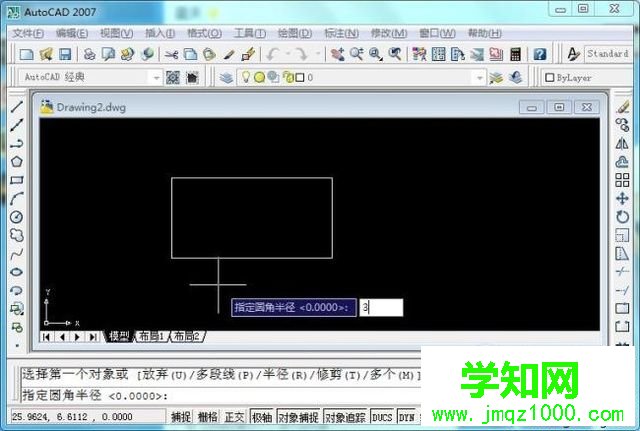
Task: Toggle the 正交 ortho mode
Action: pyautogui.click(x=234, y=417)
